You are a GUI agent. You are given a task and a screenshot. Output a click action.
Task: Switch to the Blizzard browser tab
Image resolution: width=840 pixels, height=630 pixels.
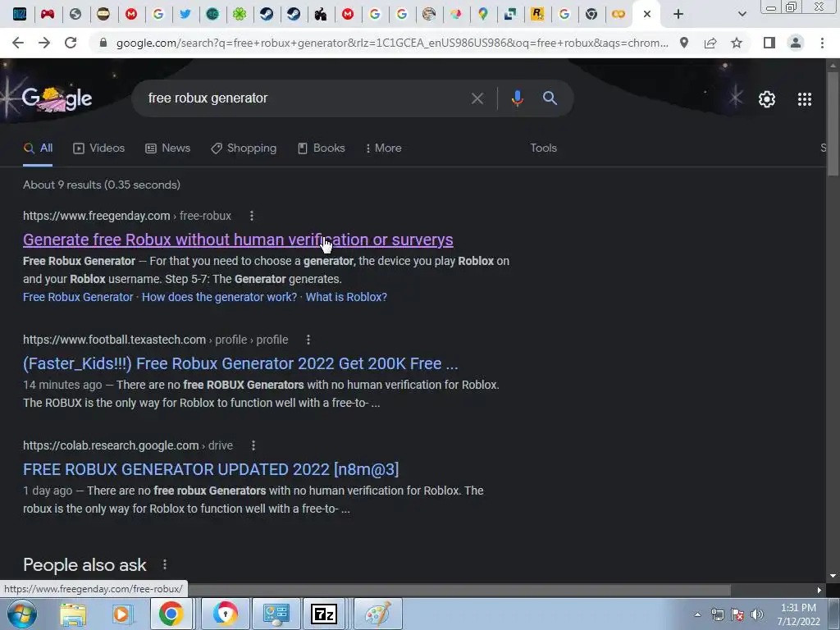20,14
